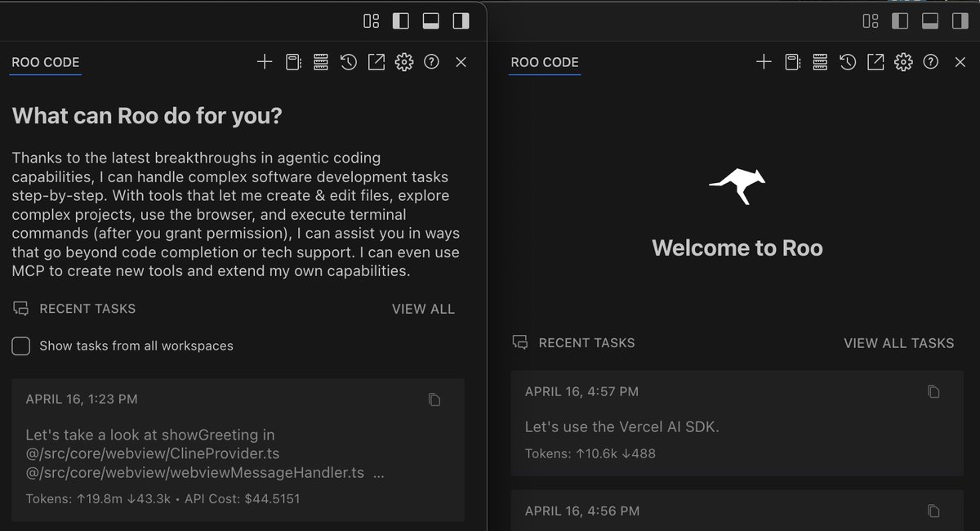The image size is (980, 531).
Task: Open the Vercel AI SDK task card
Action: coord(737,422)
